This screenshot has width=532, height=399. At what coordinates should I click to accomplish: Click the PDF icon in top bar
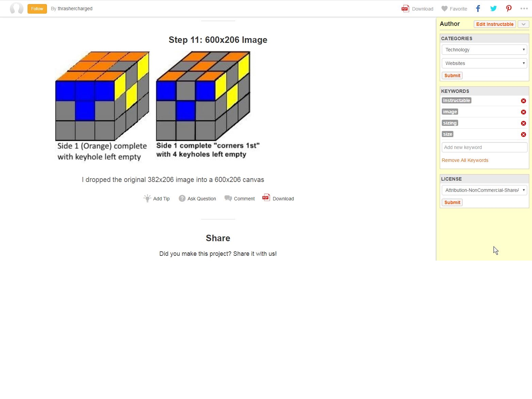pos(405,9)
